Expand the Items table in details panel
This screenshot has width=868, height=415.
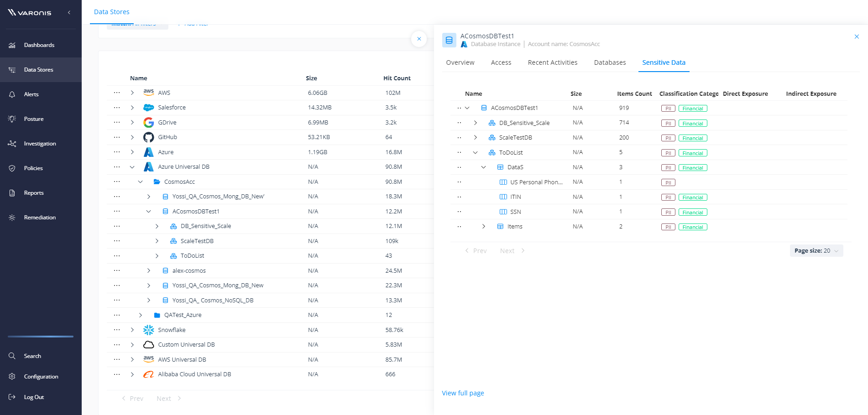[x=484, y=227]
